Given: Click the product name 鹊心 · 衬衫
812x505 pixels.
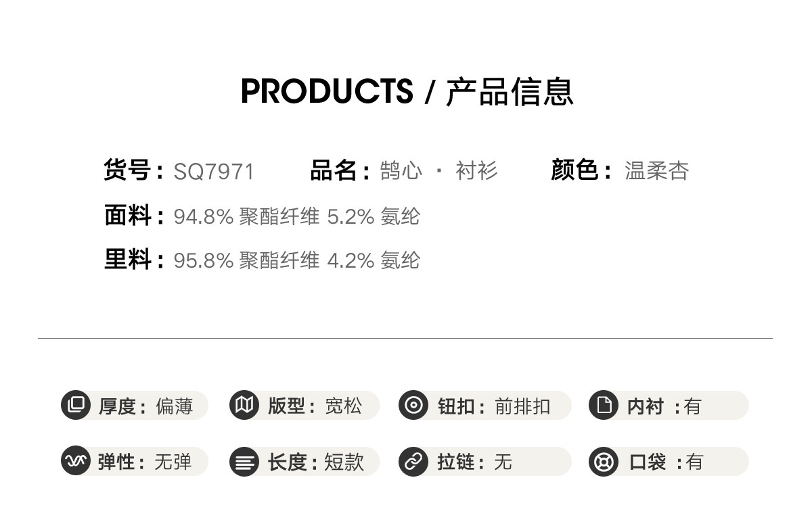Looking at the screenshot, I should tap(438, 171).
